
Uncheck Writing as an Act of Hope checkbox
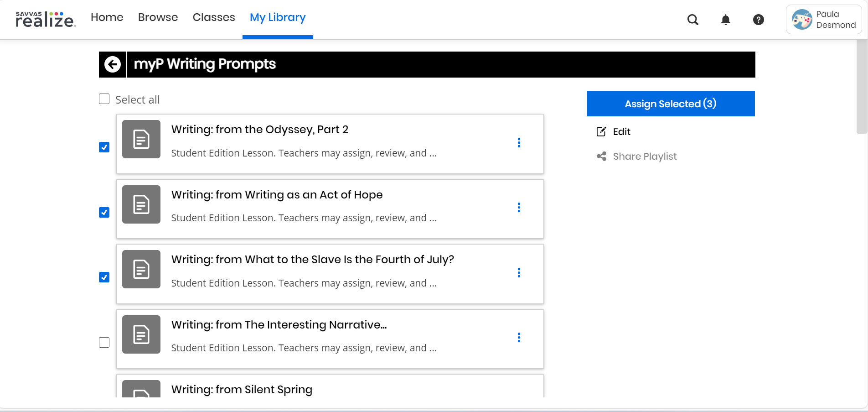pos(104,212)
